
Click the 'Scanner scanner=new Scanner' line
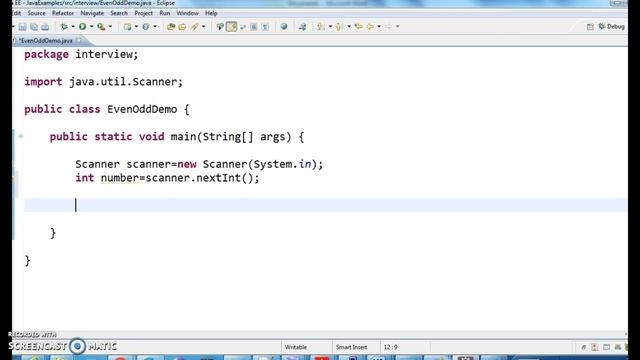tap(199, 164)
